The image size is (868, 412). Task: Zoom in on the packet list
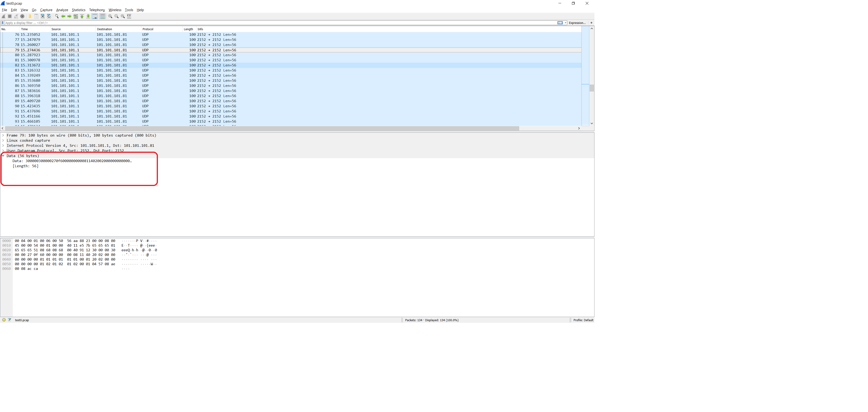point(110,16)
